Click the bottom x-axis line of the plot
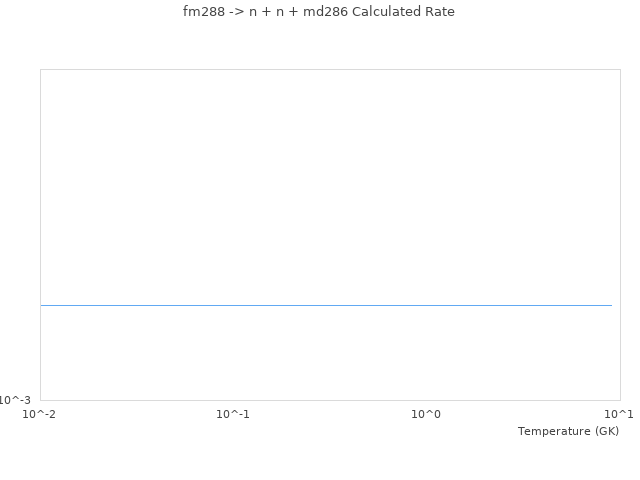Viewport: 640px width, 480px height. click(330, 400)
